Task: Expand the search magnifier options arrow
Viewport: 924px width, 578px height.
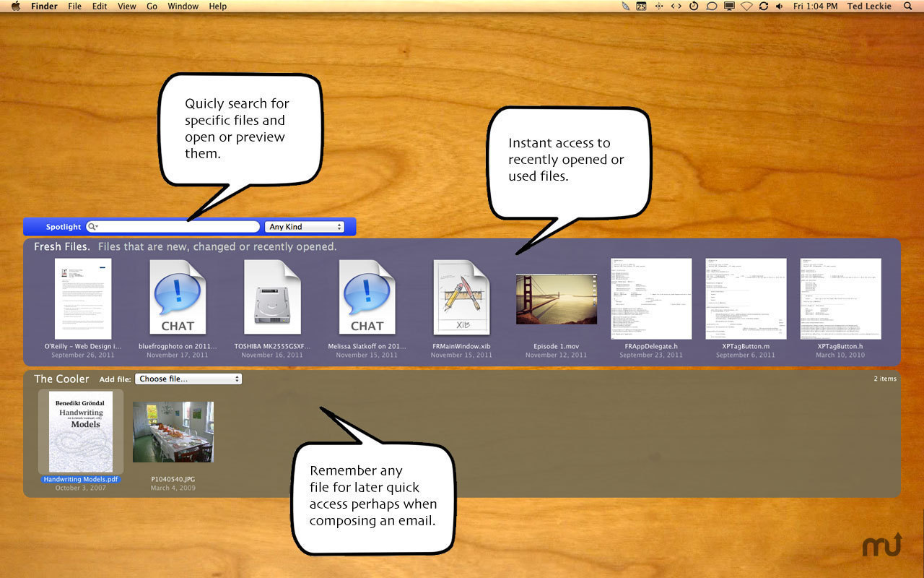Action: pyautogui.click(x=93, y=227)
